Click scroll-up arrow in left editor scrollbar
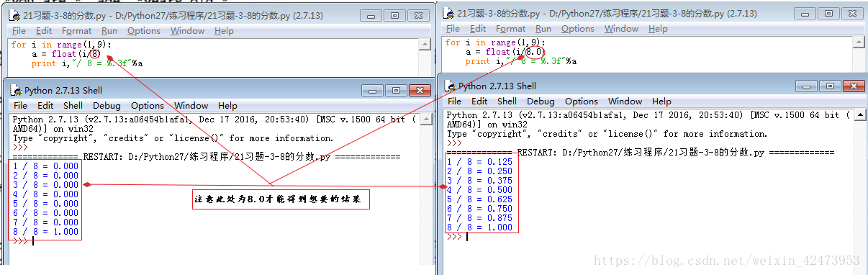The width and height of the screenshot is (868, 275). click(425, 44)
